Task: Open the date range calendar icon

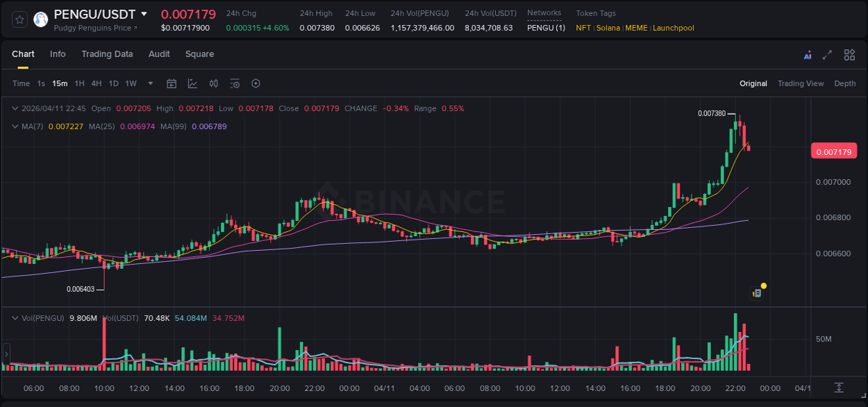Action: (x=172, y=83)
